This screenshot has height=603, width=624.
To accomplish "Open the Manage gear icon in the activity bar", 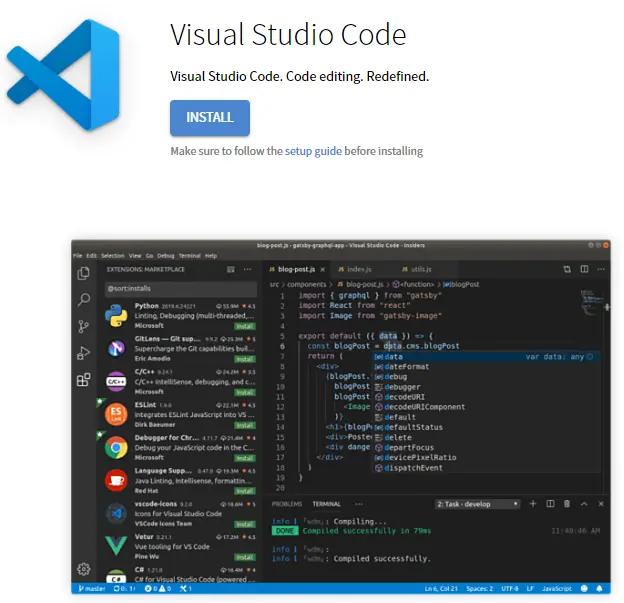I will tap(84, 569).
